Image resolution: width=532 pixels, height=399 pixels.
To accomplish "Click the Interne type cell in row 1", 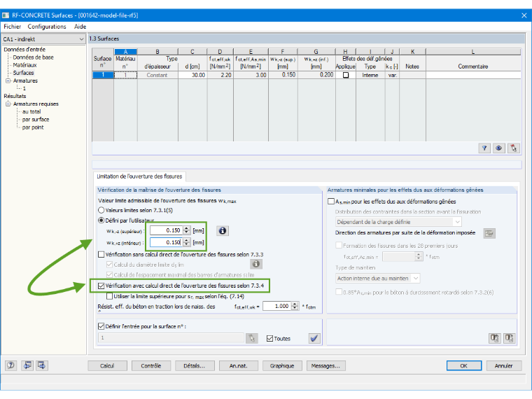I will [370, 75].
